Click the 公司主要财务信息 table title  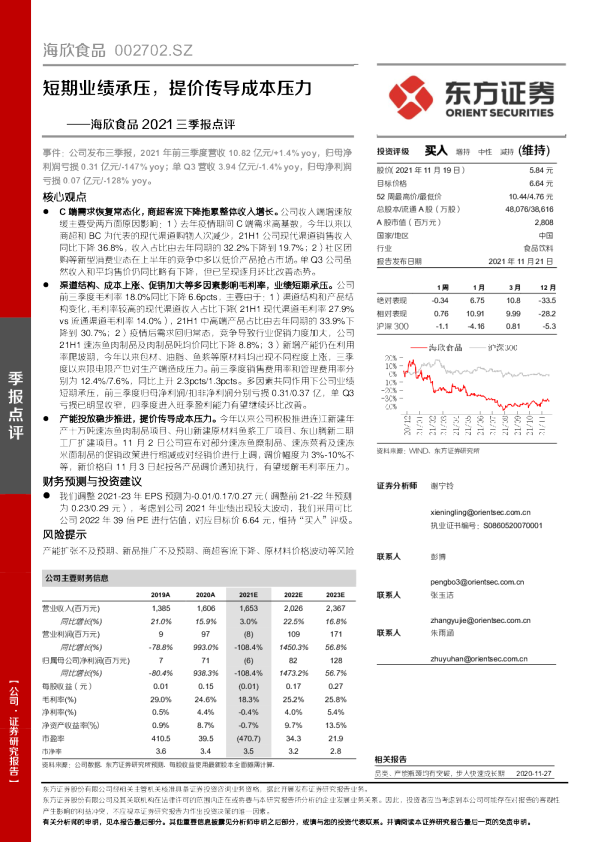[77, 578]
